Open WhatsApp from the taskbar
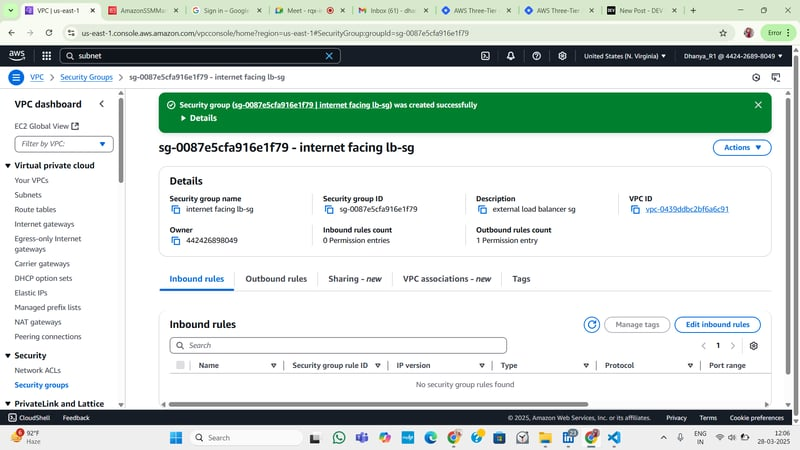This screenshot has width=800, height=450. tap(339, 438)
